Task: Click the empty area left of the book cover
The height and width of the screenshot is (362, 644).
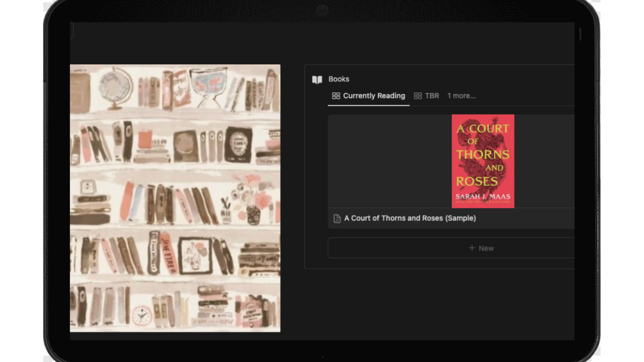Action: [x=390, y=161]
